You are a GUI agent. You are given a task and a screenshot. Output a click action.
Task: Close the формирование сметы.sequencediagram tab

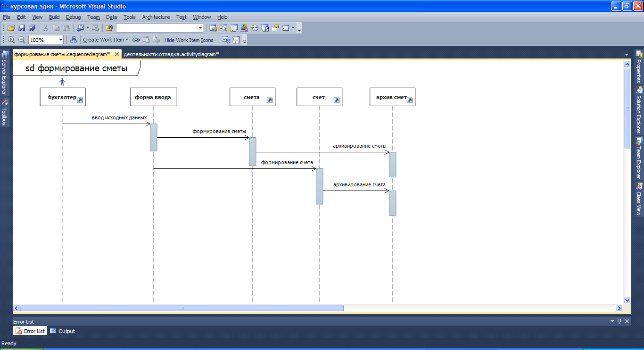tap(117, 54)
